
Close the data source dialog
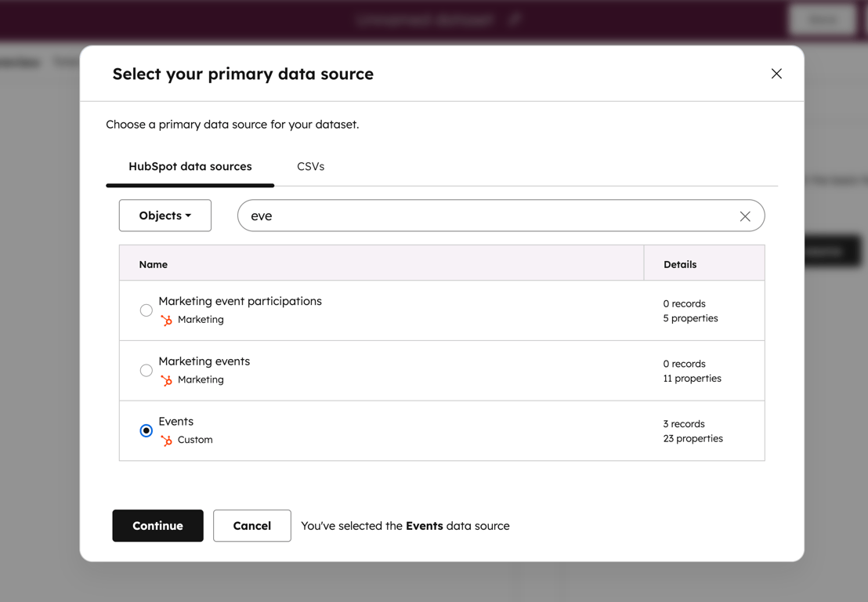tap(776, 74)
